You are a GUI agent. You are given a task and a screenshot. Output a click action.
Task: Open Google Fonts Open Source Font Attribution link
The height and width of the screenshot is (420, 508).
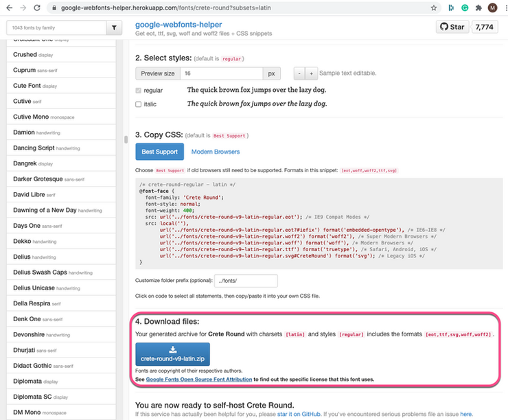tap(198, 379)
